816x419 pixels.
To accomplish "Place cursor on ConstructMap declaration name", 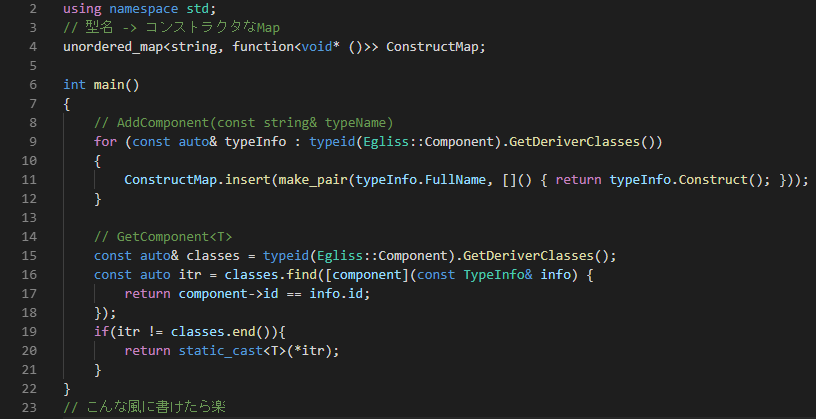I will (x=432, y=47).
